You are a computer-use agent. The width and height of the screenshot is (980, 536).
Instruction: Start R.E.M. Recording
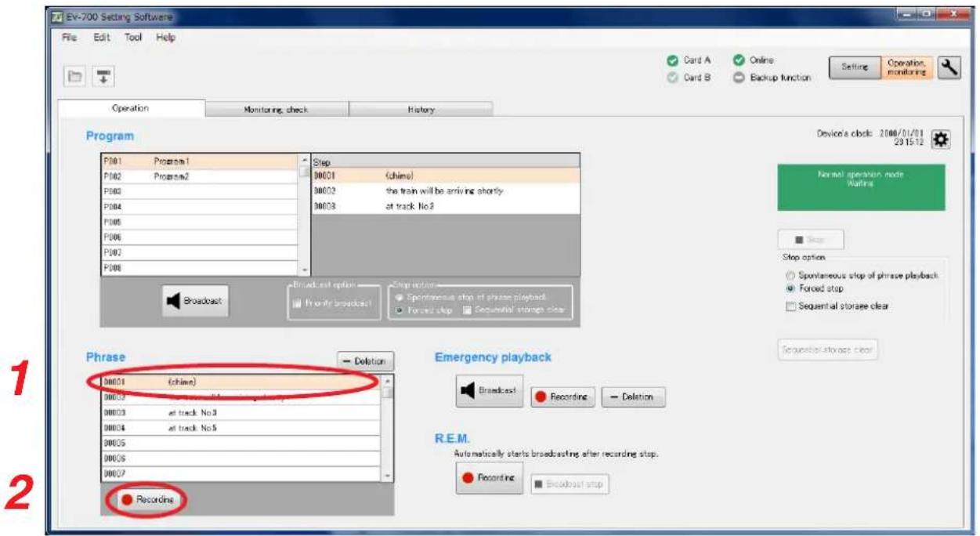[x=489, y=478]
